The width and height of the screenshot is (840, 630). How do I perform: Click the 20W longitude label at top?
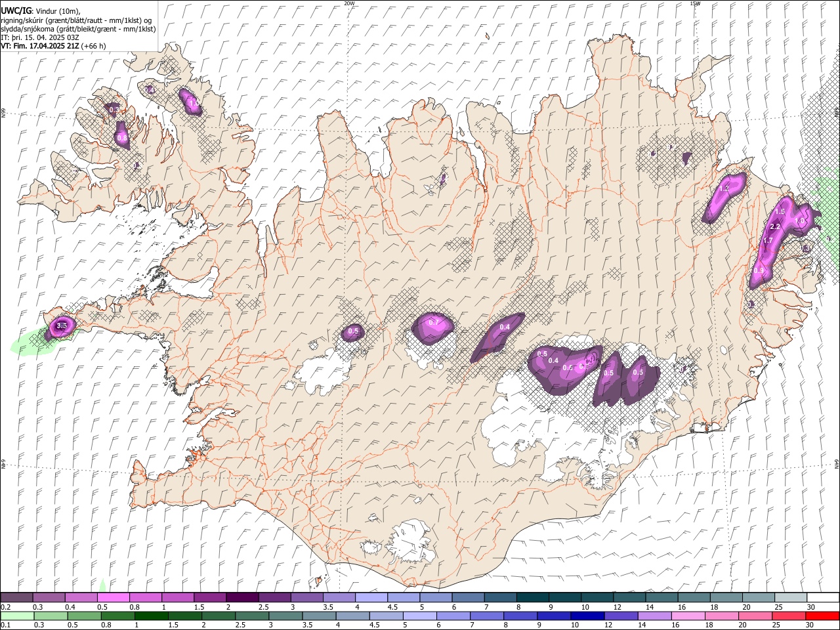[350, 3]
